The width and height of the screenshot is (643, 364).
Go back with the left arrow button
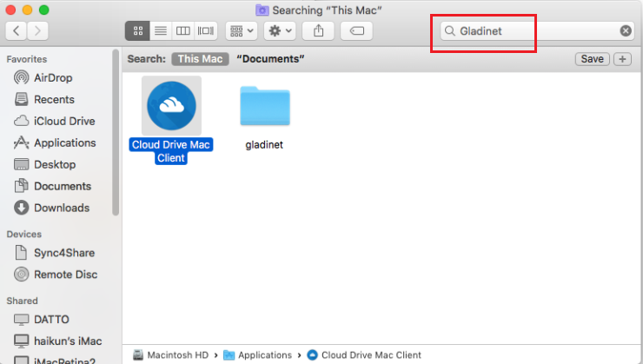pyautogui.click(x=17, y=30)
